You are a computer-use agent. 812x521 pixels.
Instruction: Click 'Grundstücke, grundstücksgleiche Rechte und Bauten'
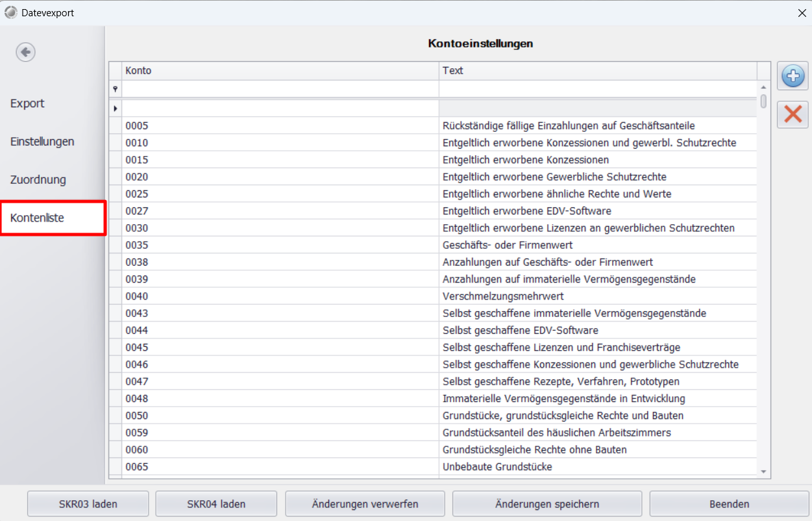point(563,415)
